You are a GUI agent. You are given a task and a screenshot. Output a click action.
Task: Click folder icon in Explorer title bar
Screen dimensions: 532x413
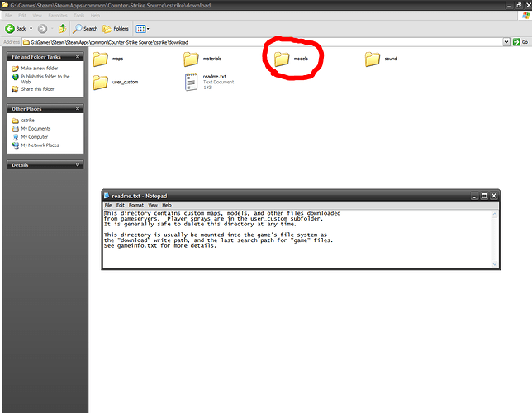tap(5, 5)
